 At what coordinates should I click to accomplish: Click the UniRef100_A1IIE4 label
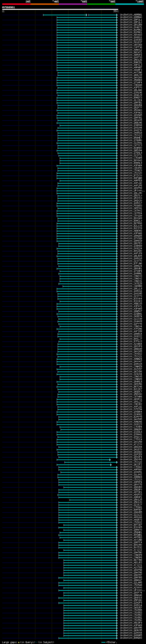pos(131,100)
